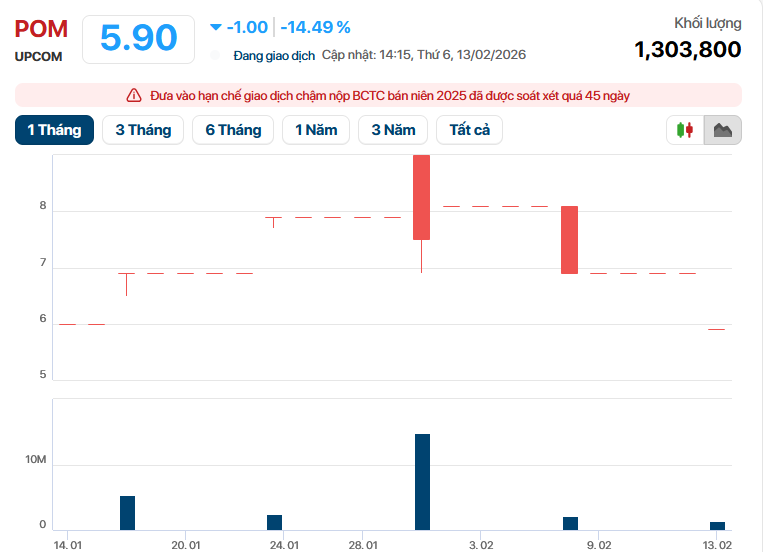Show all data with Tất cả

click(x=469, y=130)
